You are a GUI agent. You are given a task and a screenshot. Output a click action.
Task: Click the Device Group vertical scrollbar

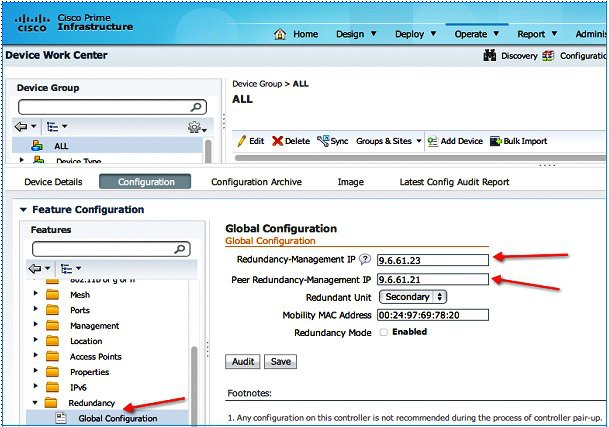[x=208, y=152]
